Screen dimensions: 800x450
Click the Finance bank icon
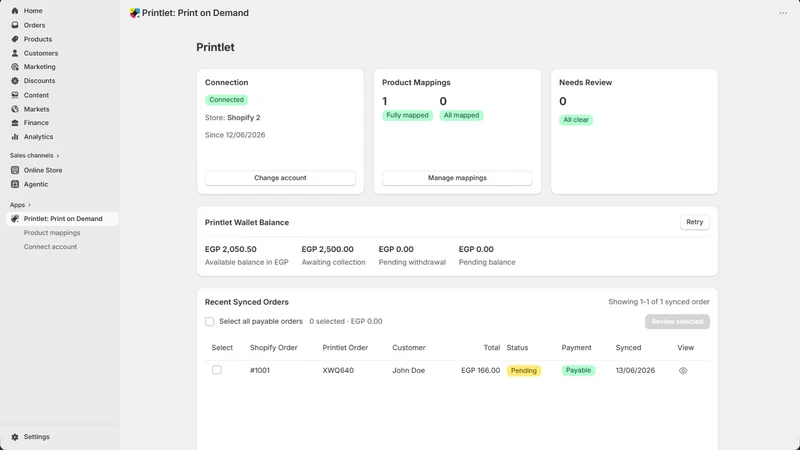click(x=15, y=123)
